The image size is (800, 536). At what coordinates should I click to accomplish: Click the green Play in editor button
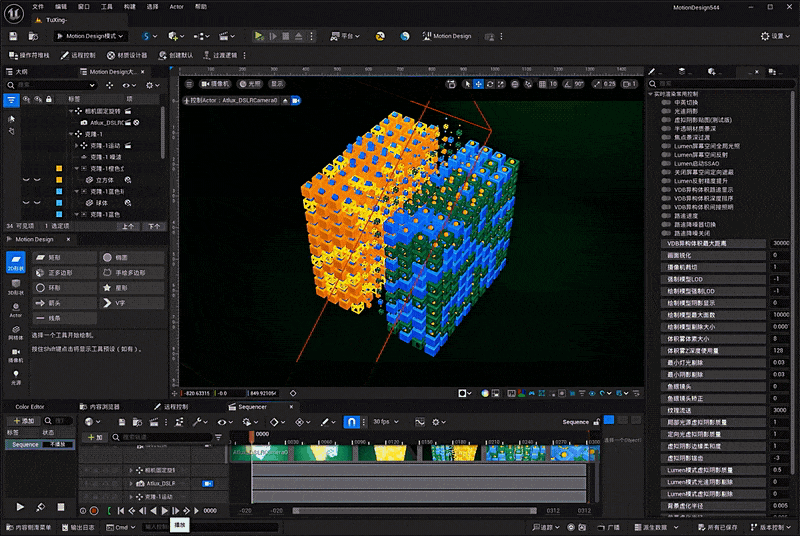click(x=259, y=36)
